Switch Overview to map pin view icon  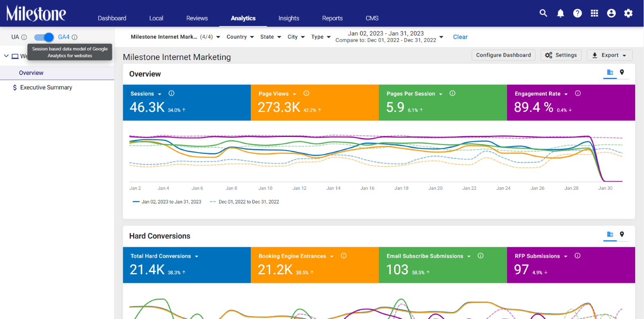622,72
